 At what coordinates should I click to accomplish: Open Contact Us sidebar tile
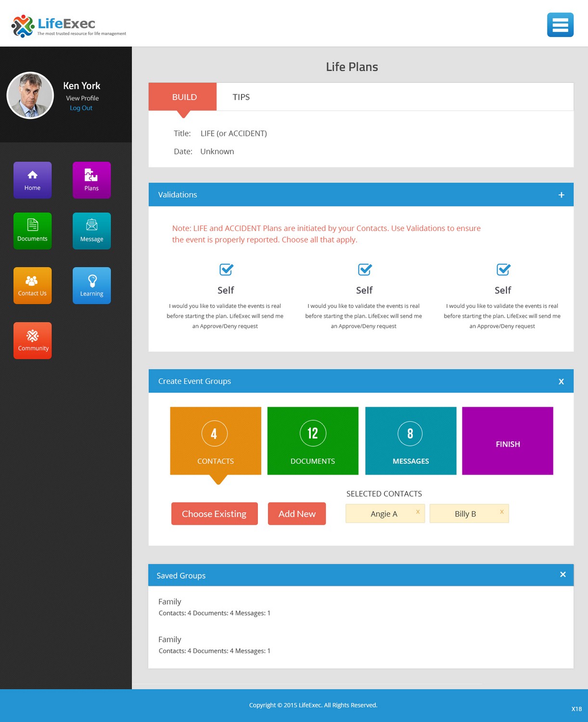coord(32,285)
